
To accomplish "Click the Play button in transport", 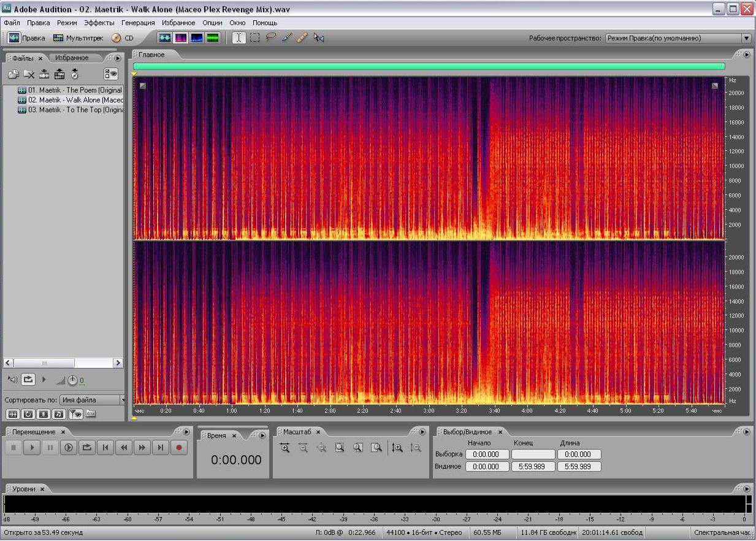I will [x=32, y=448].
